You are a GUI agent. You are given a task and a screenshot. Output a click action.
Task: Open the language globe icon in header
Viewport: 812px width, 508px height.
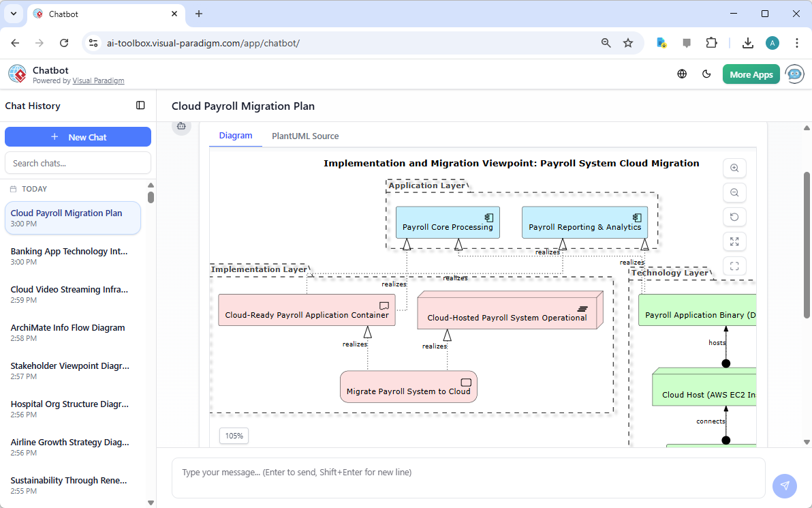[682, 74]
